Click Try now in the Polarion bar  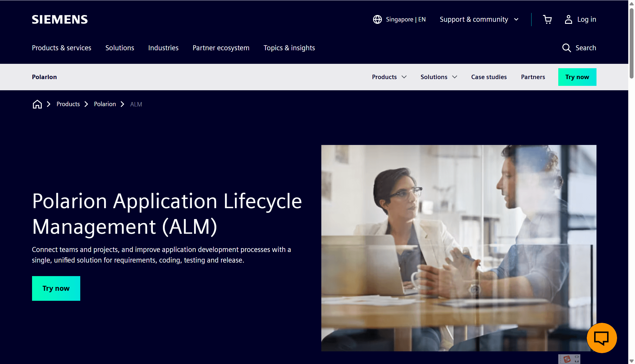click(577, 77)
